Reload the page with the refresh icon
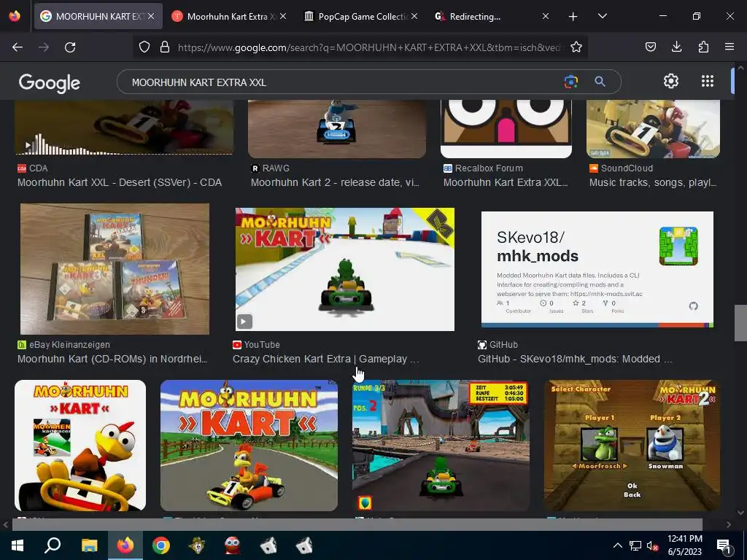Image resolution: width=747 pixels, height=560 pixels. click(70, 47)
